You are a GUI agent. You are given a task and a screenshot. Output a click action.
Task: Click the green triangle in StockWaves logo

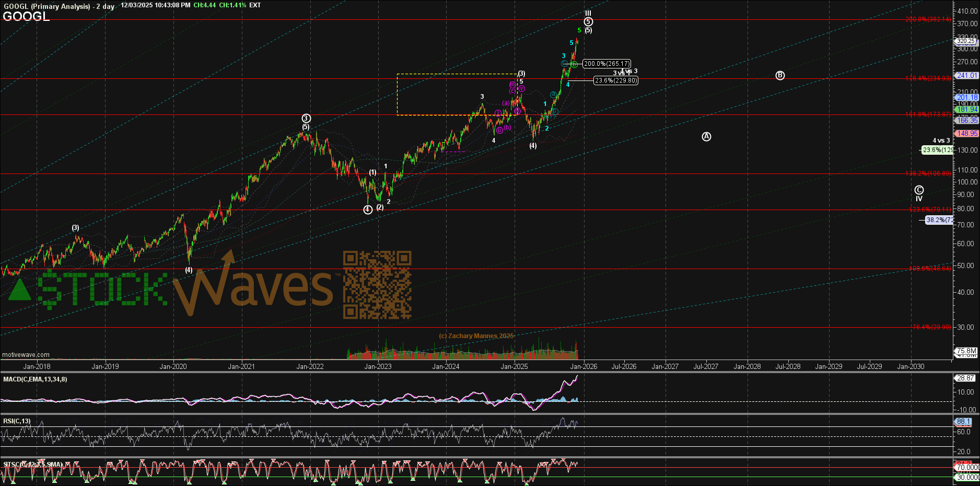[20, 290]
